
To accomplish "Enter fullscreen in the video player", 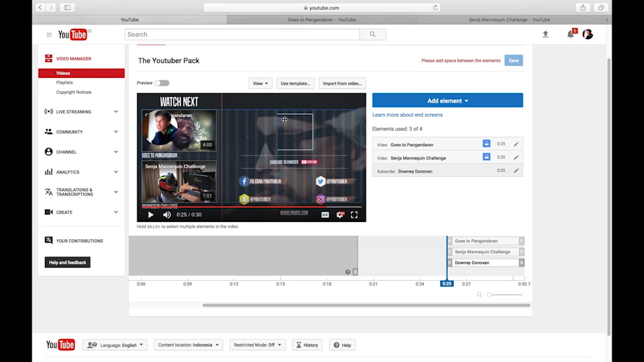I will coord(354,215).
